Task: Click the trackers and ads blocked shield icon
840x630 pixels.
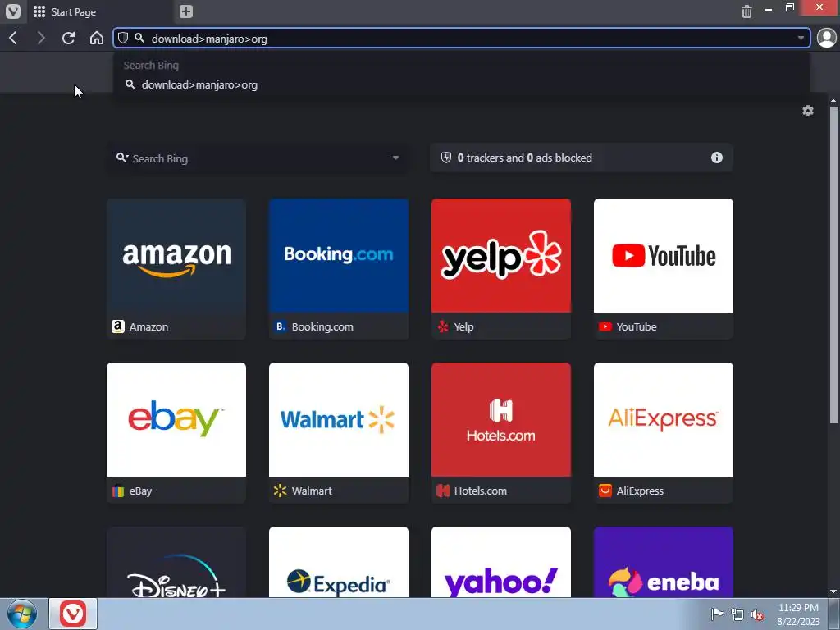Action: click(x=445, y=157)
